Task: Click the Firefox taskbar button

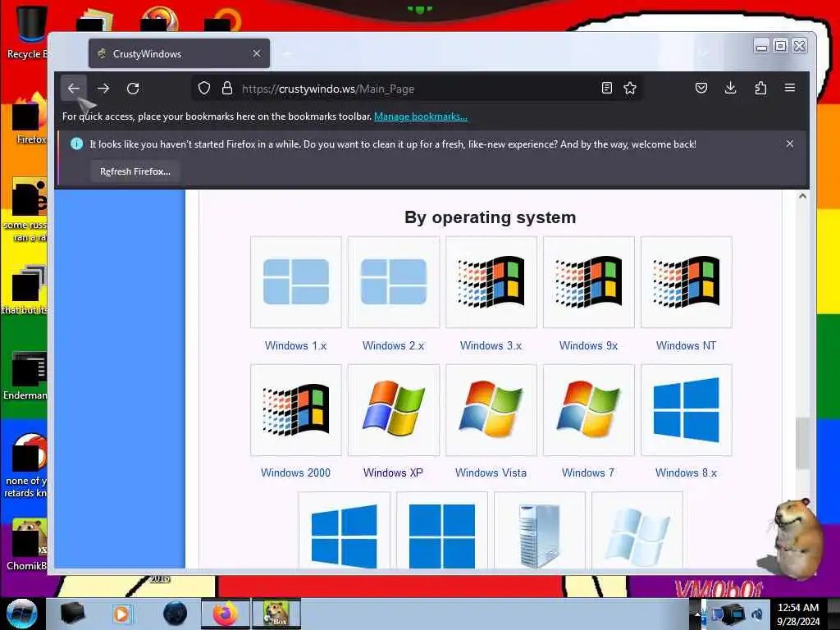Action: (226, 614)
